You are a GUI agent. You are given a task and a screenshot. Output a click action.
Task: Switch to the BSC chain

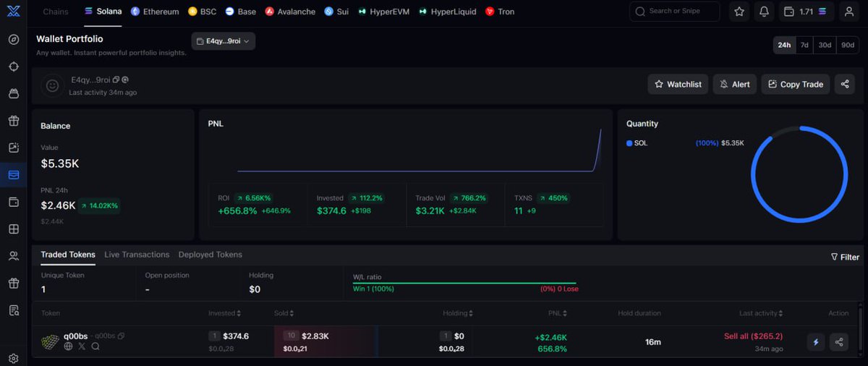click(x=203, y=12)
